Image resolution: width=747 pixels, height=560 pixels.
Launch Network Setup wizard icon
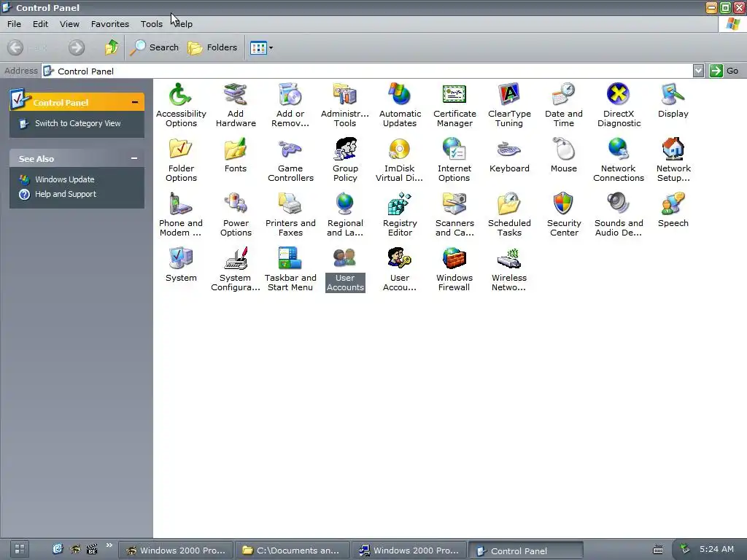(673, 160)
